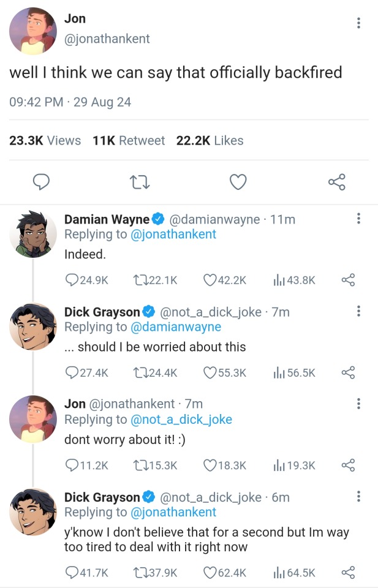Like Dick Grayson's "should I be worried" reply

(x=211, y=372)
